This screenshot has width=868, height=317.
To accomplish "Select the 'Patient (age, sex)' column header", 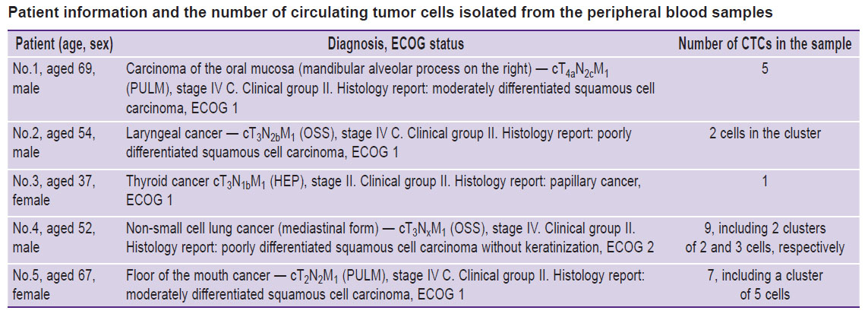I will (65, 45).
